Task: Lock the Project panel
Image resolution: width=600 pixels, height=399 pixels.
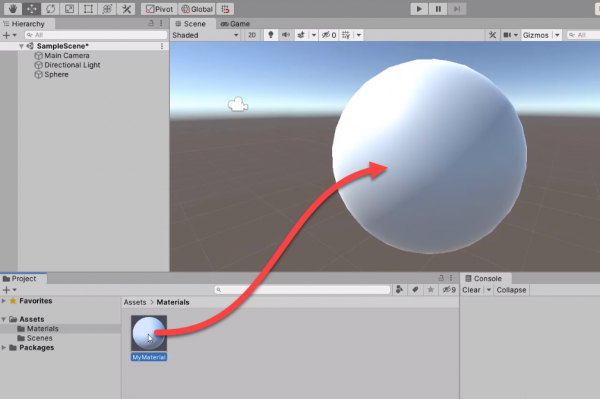Action: tap(441, 278)
